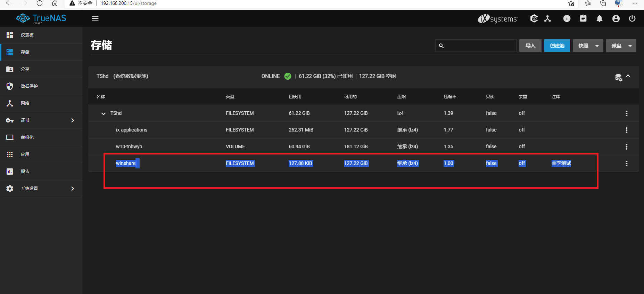Click the info about icon

tap(567, 19)
